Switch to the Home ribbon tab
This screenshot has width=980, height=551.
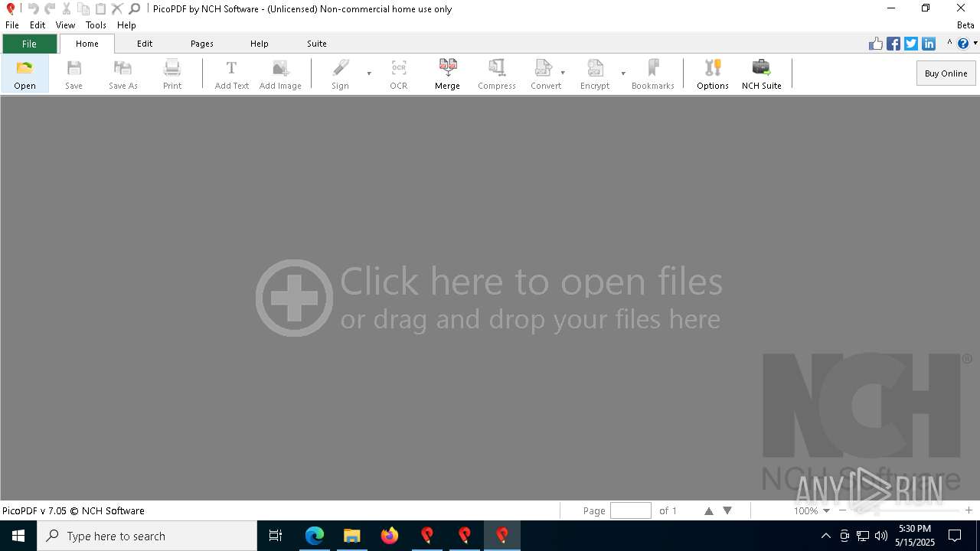tap(87, 44)
